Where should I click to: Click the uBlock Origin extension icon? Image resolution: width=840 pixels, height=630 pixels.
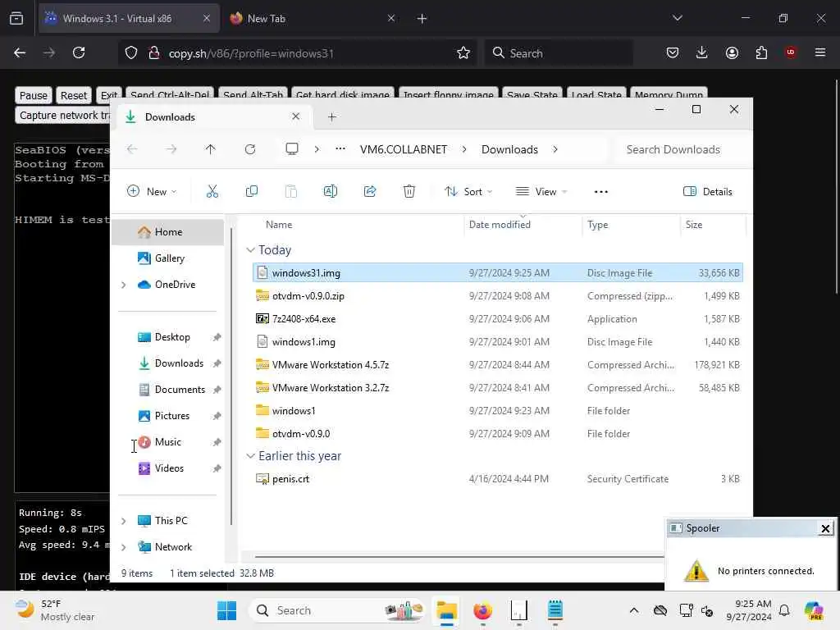point(791,52)
